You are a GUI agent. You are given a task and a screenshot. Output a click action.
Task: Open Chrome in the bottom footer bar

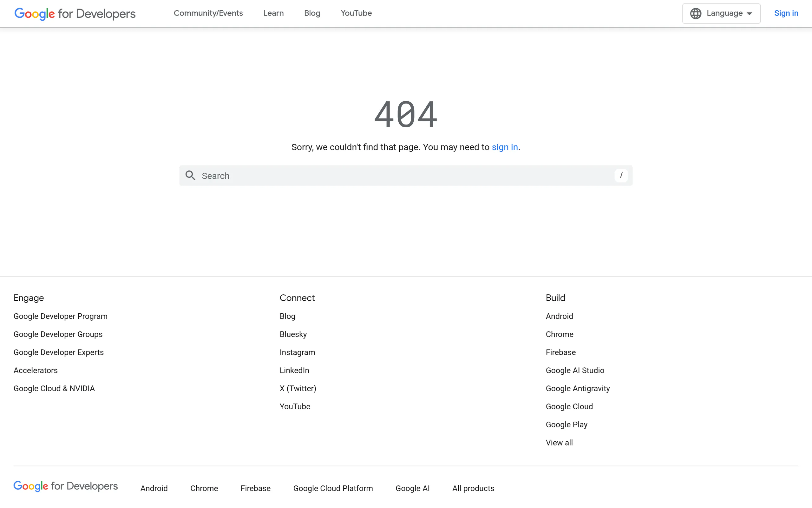204,488
